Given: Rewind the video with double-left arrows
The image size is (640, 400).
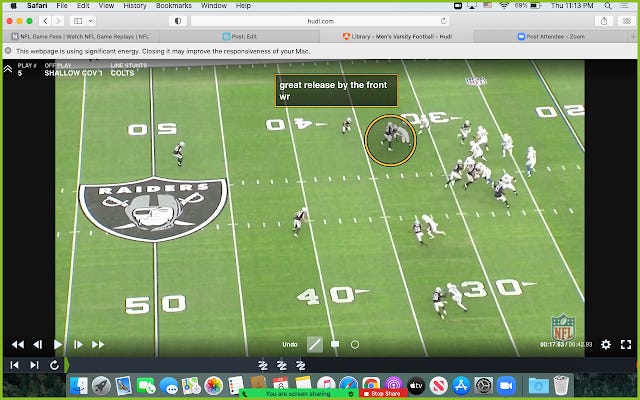Looking at the screenshot, I should click(x=18, y=344).
